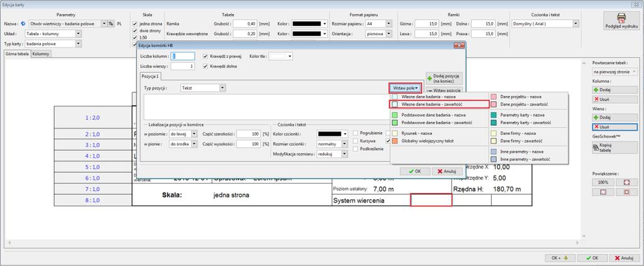Click OK + button at window bottom
644x266 pixels.
coord(559,258)
